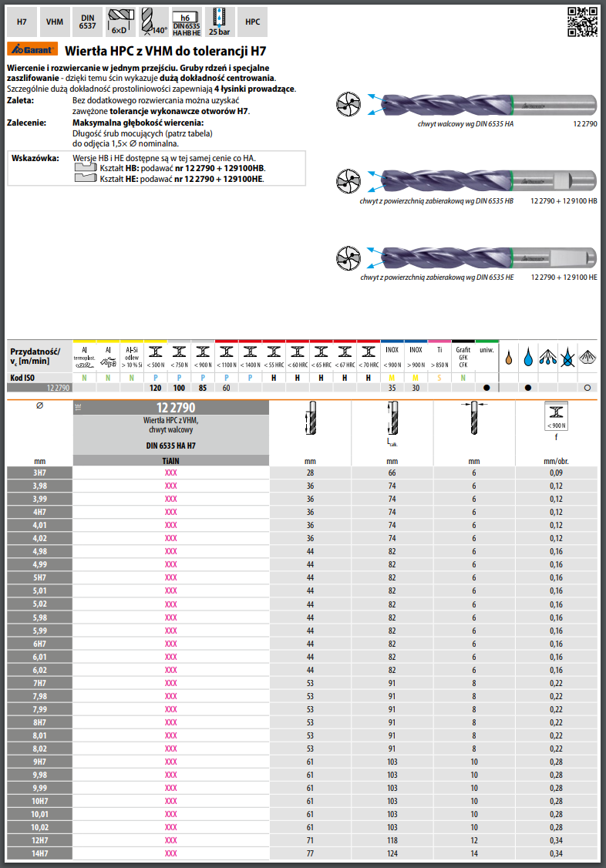
Task: Click the total length value '124'
Action: (392, 853)
